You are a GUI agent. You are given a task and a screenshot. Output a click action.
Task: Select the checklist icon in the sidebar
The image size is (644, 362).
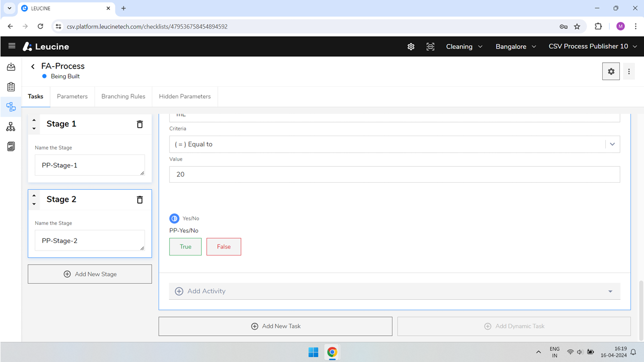(x=11, y=86)
